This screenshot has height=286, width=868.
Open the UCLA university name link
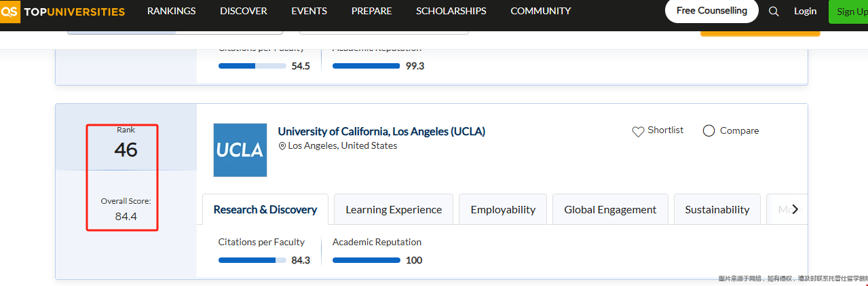pos(381,131)
